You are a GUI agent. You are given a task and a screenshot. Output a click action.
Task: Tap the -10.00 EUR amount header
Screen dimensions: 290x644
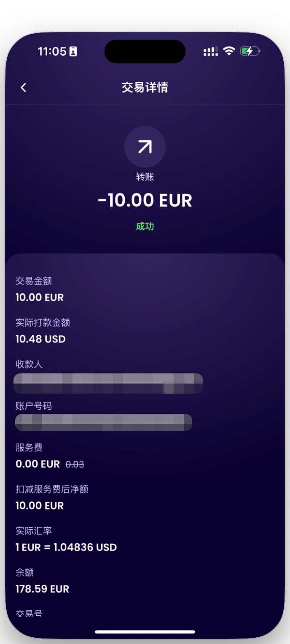145,201
